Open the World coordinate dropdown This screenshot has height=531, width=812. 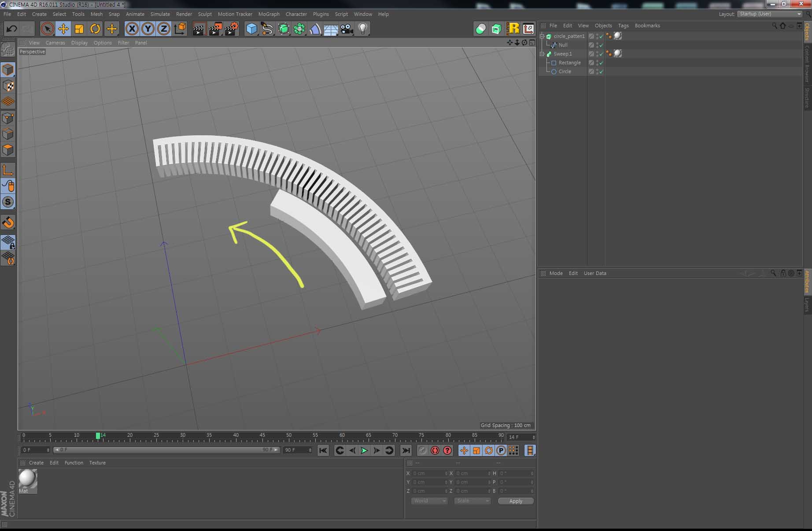429,501
